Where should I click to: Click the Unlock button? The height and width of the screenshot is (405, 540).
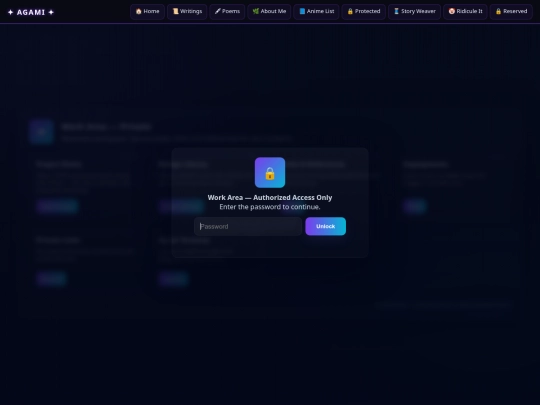[x=325, y=226]
